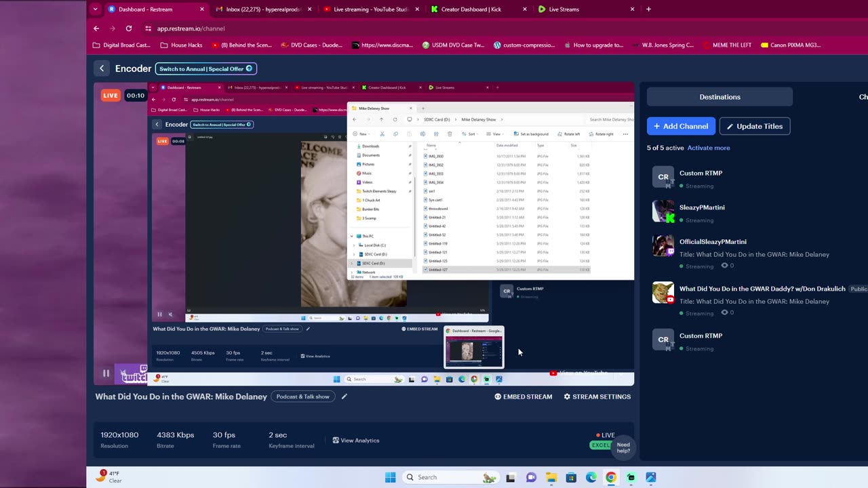This screenshot has width=868, height=488.
Task: Open the House Hacks bookmark folder
Action: coord(181,45)
